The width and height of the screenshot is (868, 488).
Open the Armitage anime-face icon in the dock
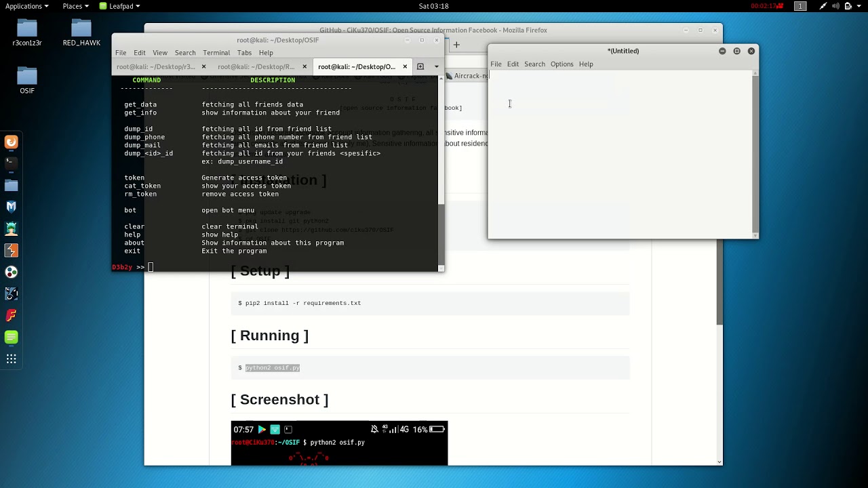[11, 228]
